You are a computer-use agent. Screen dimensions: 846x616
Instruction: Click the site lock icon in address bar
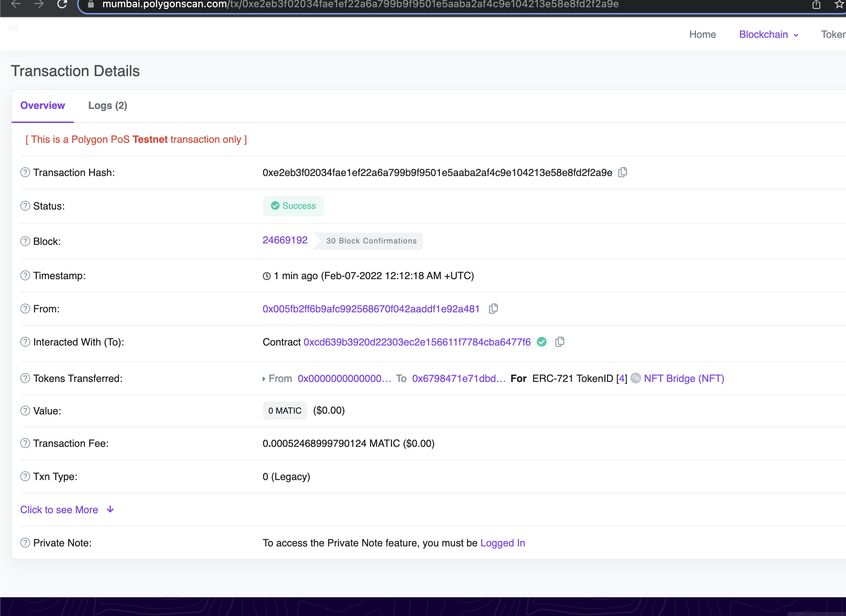click(x=90, y=4)
